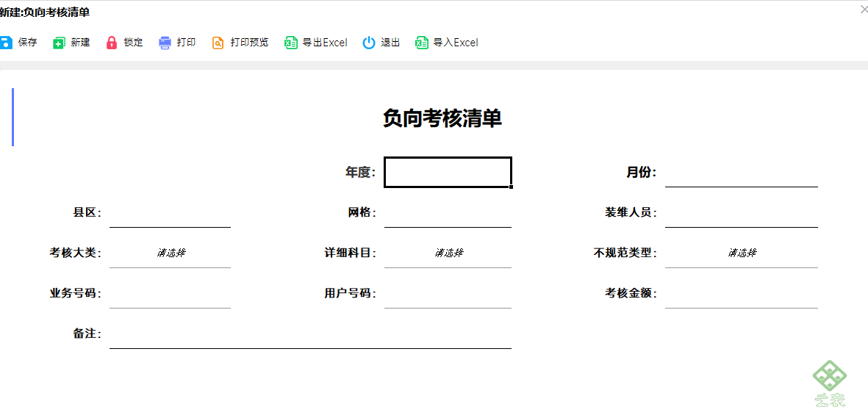Click the 打印预览 toolbar label
868x418 pixels.
250,43
